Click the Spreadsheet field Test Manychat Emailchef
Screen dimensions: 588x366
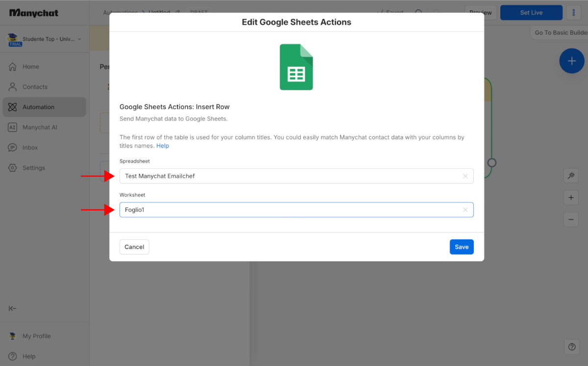[x=296, y=176]
